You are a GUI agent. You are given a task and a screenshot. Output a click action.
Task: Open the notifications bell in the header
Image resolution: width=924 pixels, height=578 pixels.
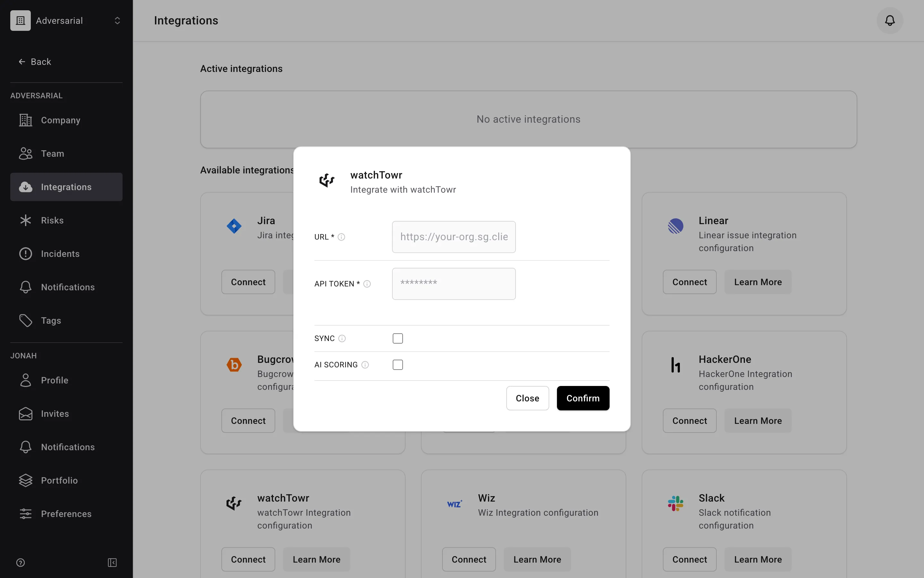pos(890,21)
